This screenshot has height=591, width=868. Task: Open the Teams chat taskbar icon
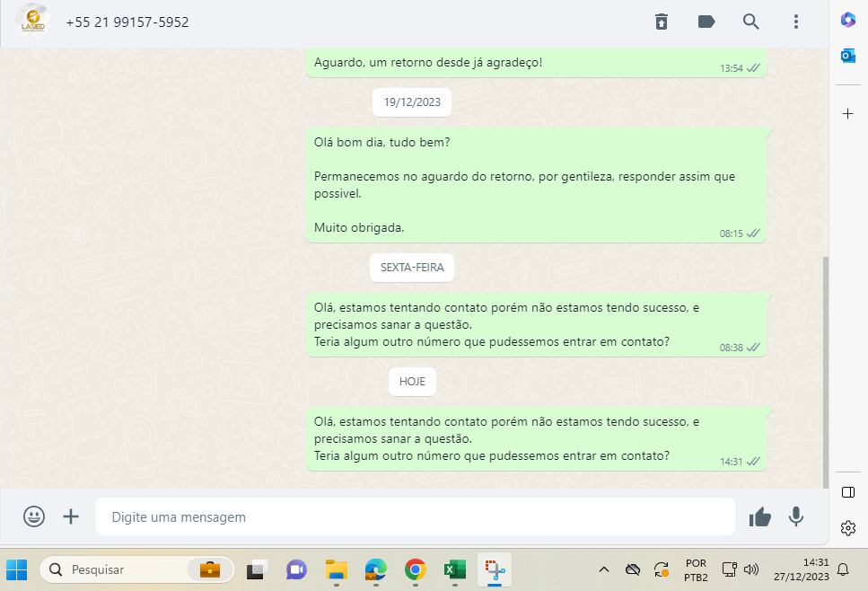point(296,569)
